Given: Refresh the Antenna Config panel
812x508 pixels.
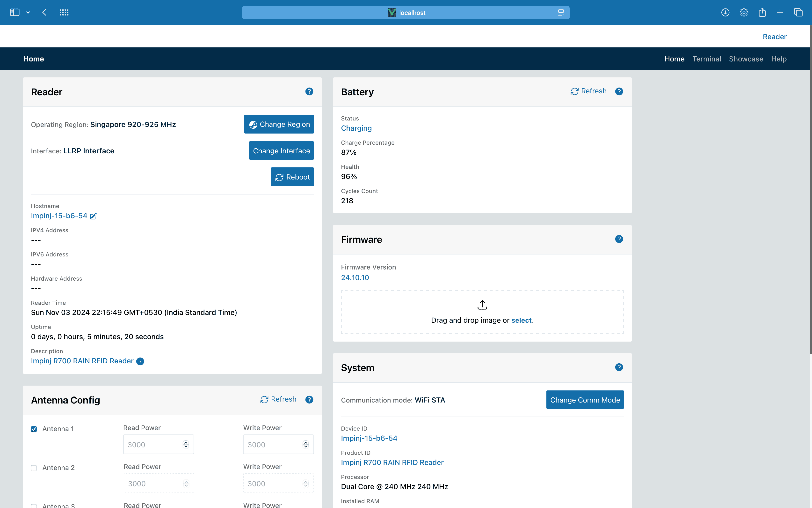Looking at the screenshot, I should [x=278, y=399].
